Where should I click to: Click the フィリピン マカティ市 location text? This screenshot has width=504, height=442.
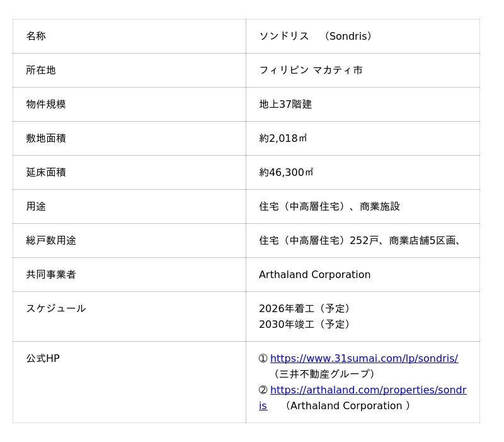coord(311,71)
